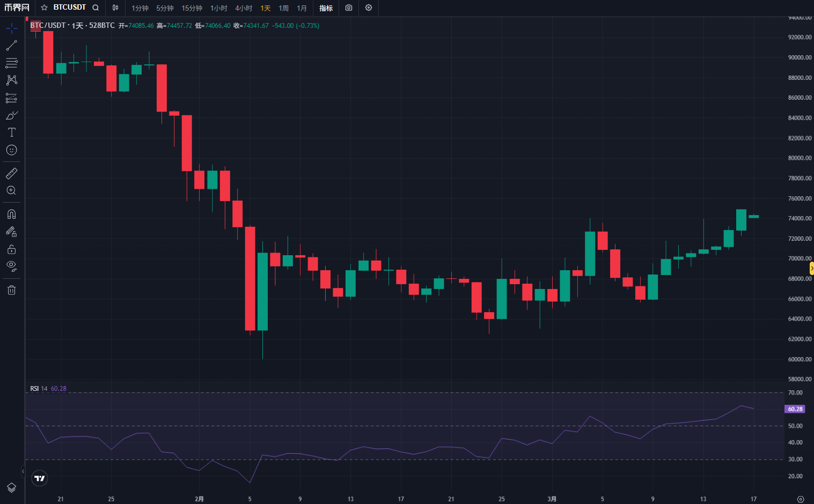Change the candlestick chart style
This screenshot has width=814, height=504.
tap(115, 8)
